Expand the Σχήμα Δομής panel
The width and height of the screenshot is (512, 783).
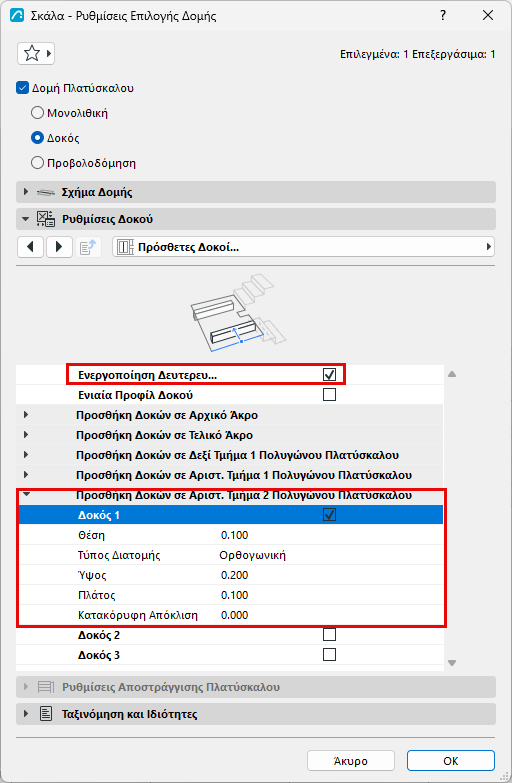click(25, 192)
